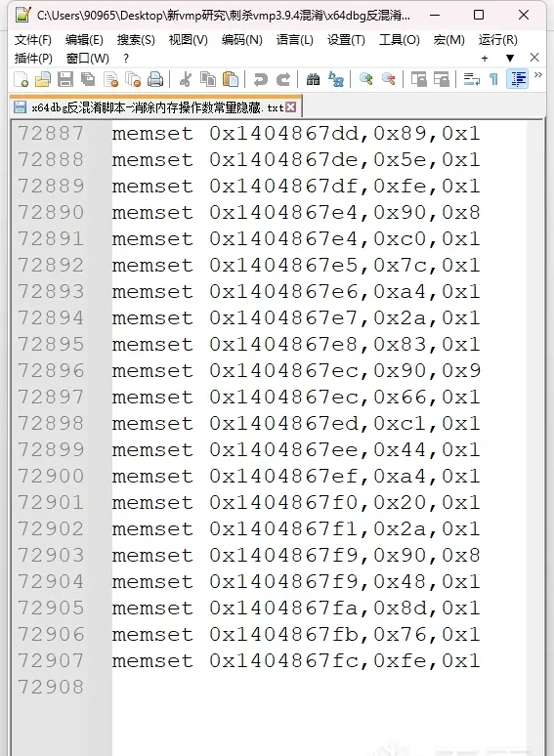Open the 编辑(E) menu
This screenshot has height=756, width=554.
[84, 40]
